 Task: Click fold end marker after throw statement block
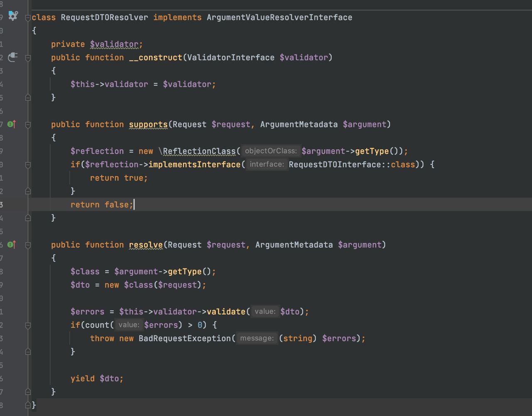coord(28,351)
